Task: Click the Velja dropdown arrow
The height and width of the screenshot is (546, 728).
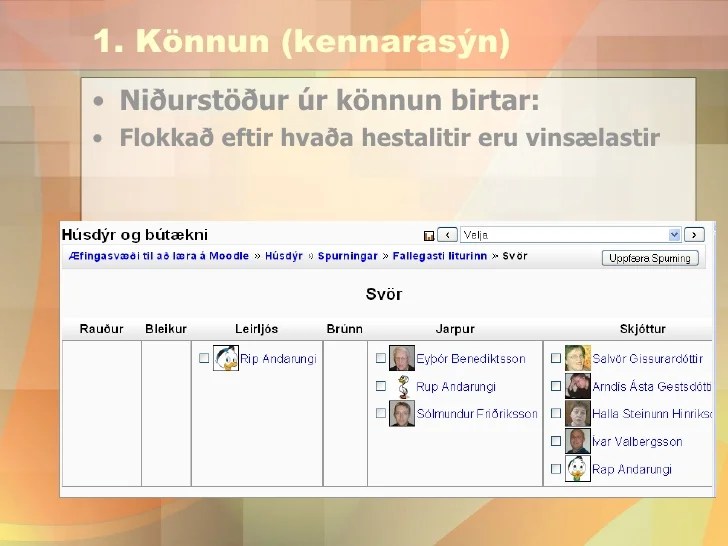Action: pos(674,235)
